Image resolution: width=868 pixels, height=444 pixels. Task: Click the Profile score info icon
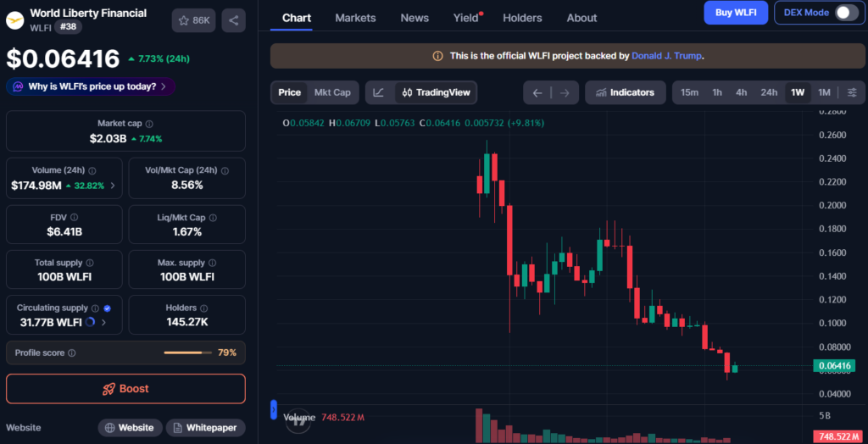point(72,353)
